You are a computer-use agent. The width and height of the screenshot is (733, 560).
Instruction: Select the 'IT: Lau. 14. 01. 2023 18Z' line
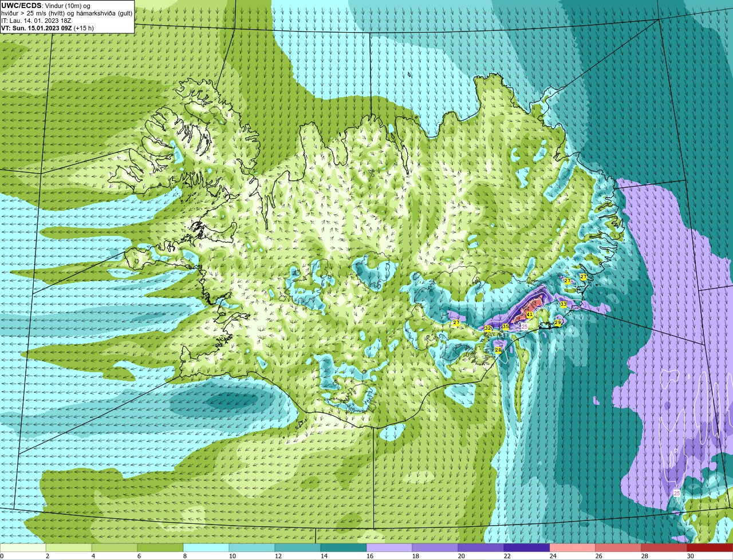[36, 21]
